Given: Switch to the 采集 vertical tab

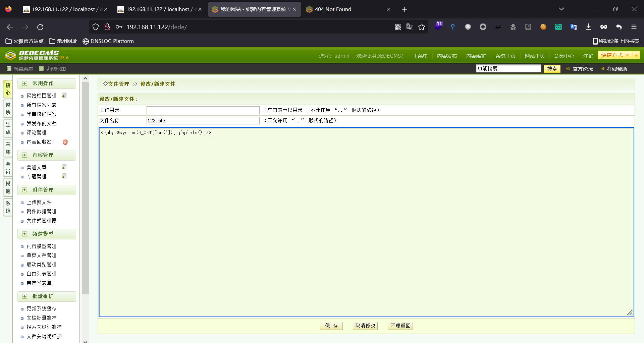Looking at the screenshot, I should point(8,148).
